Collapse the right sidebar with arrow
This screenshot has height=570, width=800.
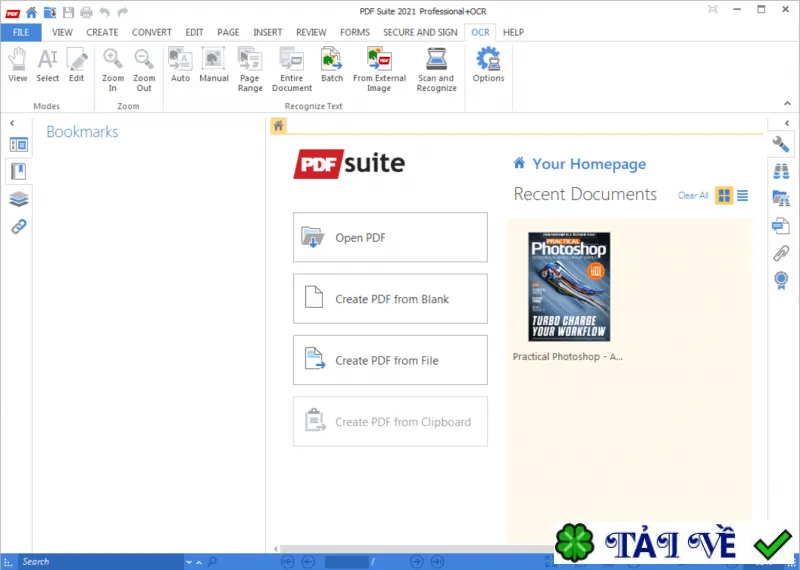click(x=787, y=123)
